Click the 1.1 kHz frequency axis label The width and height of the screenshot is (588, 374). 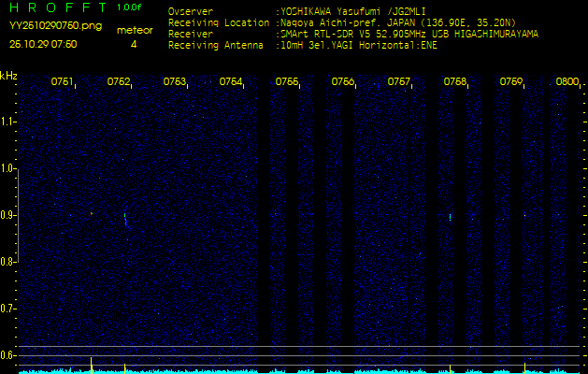point(7,122)
